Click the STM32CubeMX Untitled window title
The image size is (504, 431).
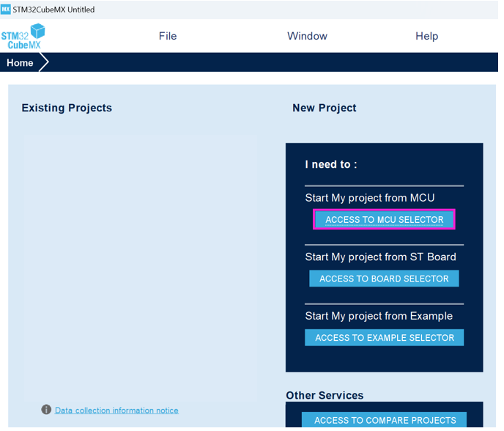point(53,10)
